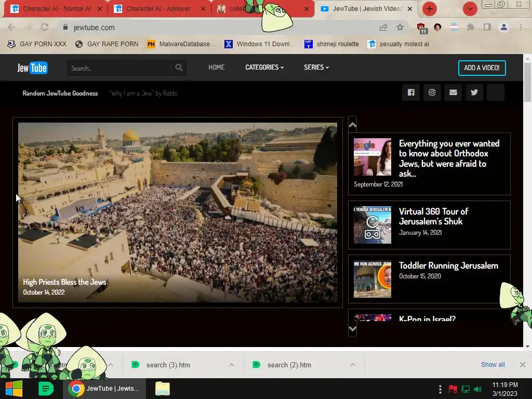Click the page vertical scrollbar thumb
This screenshot has width=532, height=399.
click(527, 83)
